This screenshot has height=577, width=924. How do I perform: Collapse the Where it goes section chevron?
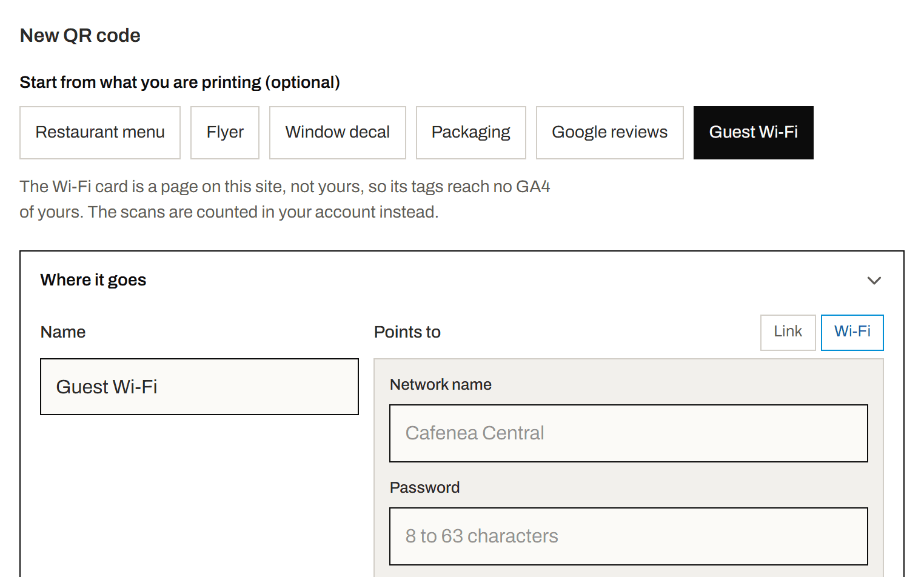click(x=874, y=280)
